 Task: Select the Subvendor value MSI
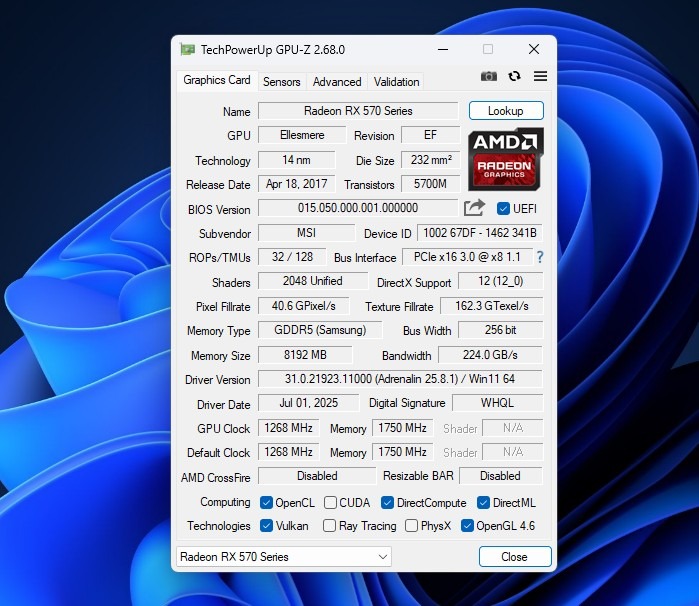306,233
